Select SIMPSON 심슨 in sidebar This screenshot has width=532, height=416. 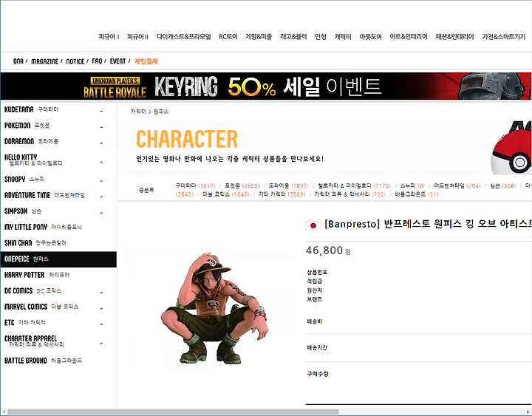coord(23,211)
